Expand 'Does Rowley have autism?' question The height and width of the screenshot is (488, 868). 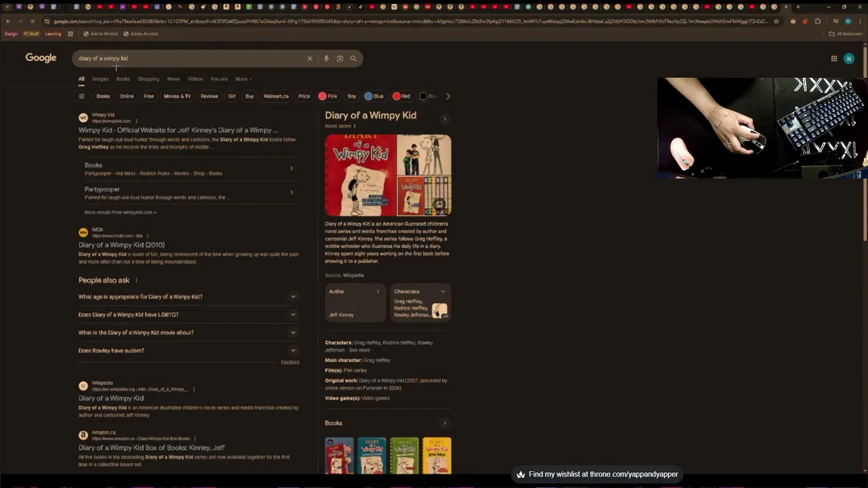(188, 350)
